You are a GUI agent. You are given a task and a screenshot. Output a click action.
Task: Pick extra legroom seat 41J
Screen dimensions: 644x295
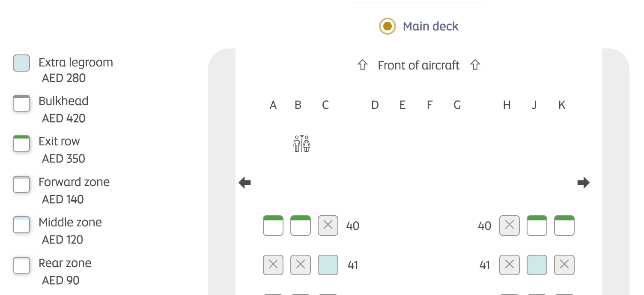[x=537, y=265]
